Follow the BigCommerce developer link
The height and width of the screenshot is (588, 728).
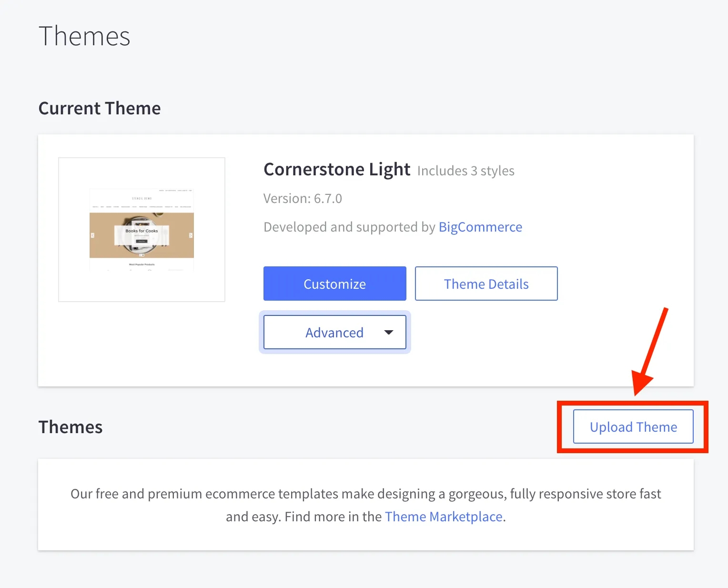point(480,227)
